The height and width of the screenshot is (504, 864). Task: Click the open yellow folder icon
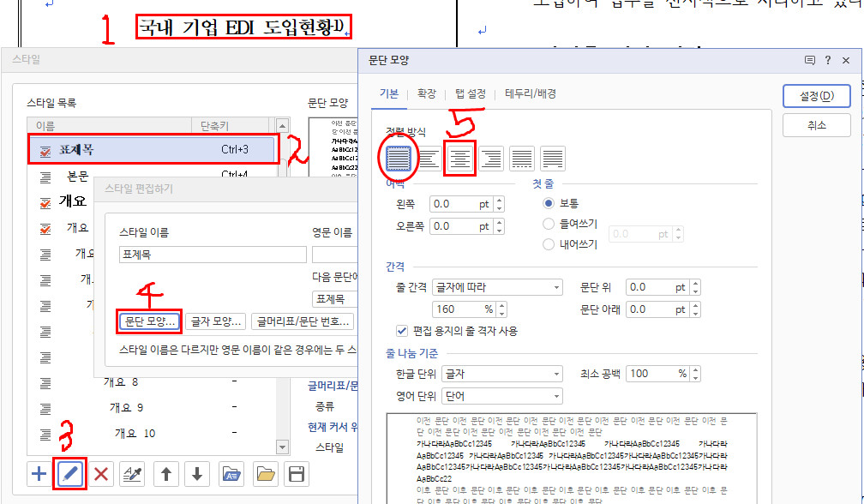point(266,474)
